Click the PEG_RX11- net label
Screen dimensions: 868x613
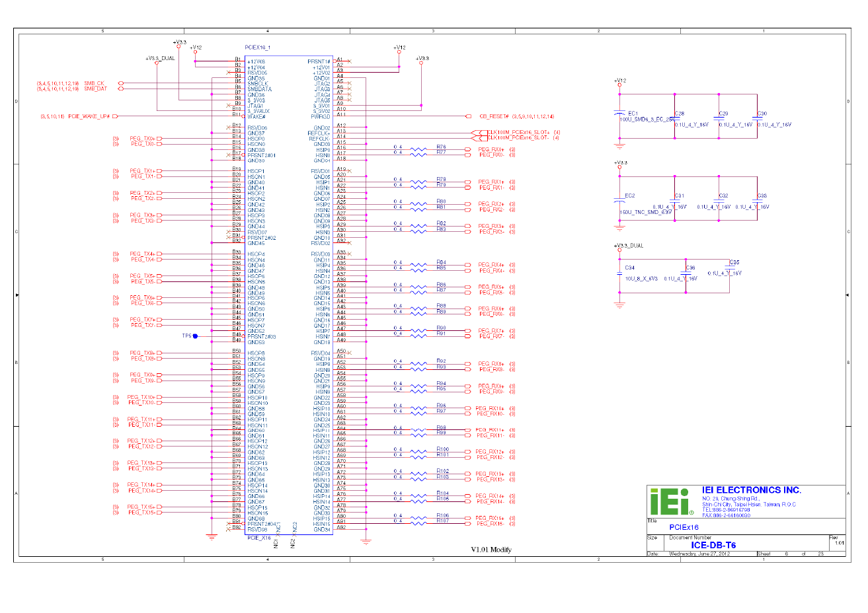pos(490,436)
